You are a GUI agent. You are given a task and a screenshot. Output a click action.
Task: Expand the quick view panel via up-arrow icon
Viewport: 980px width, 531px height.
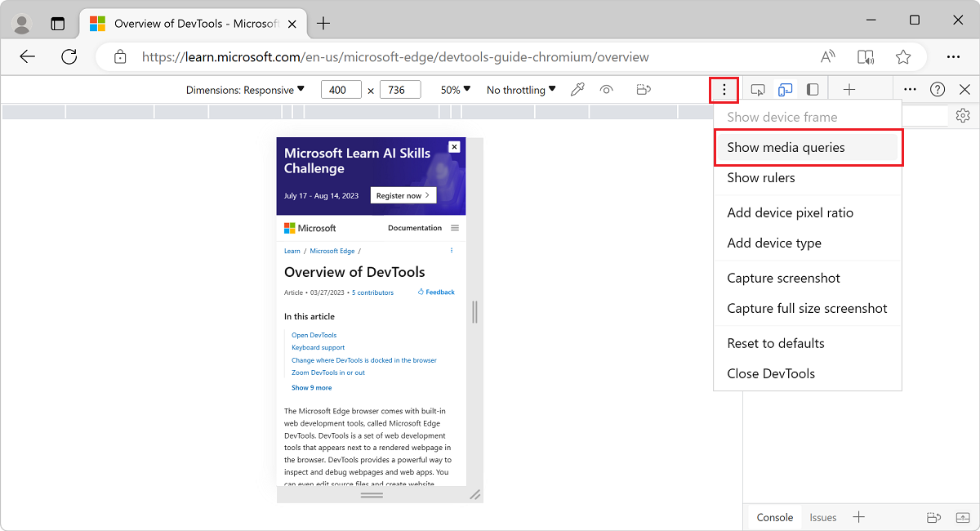pyautogui.click(x=962, y=517)
